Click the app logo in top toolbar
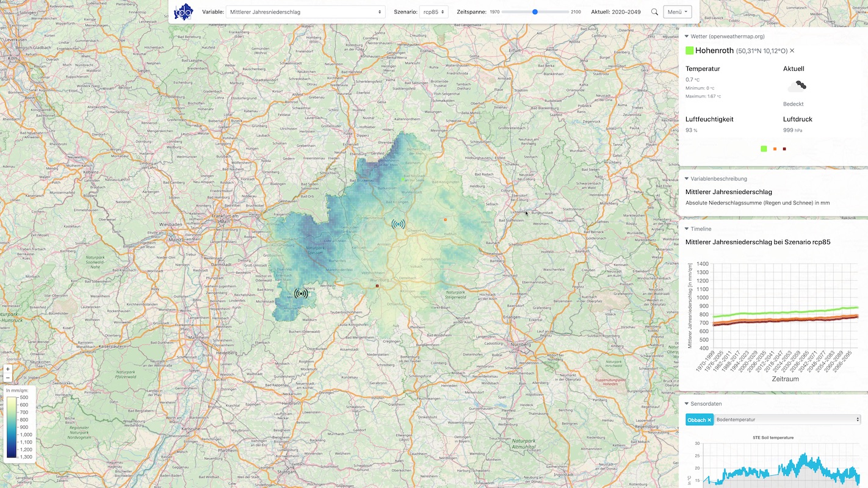Screen dimensions: 868x488 click(x=183, y=12)
